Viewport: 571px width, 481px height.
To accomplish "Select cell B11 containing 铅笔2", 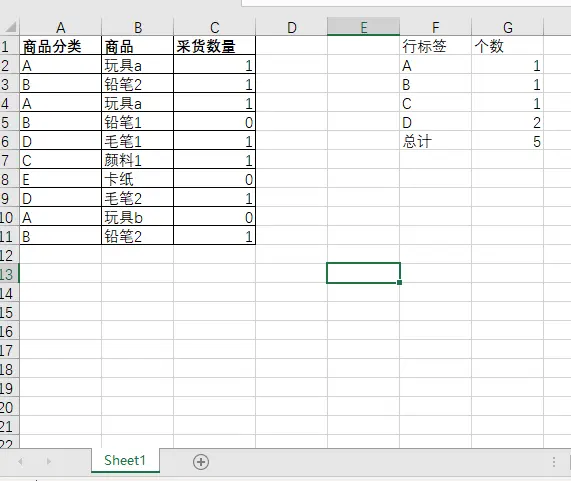I will point(138,236).
